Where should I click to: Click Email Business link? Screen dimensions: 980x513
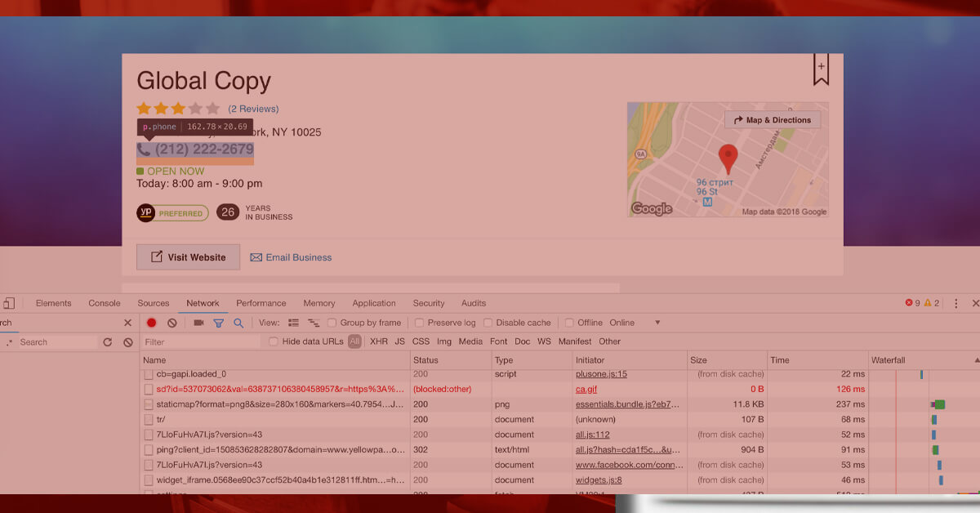click(291, 257)
